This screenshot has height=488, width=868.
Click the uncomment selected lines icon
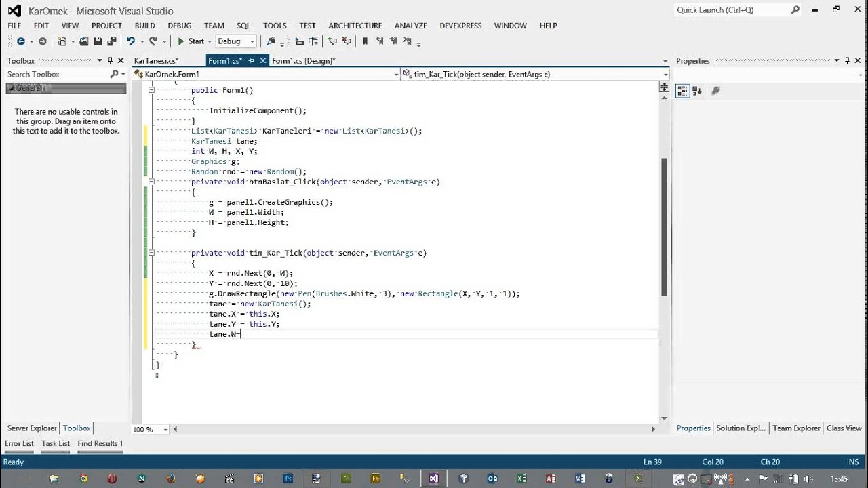347,41
